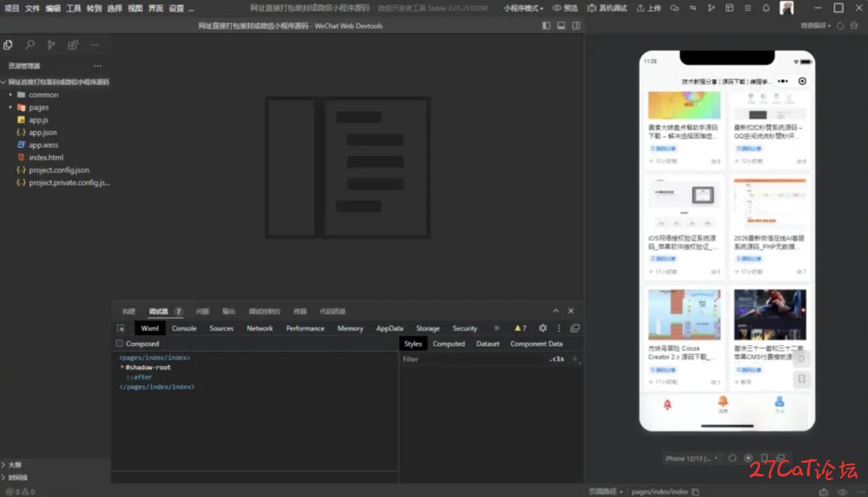This screenshot has height=497, width=868.
Task: Toggle the left sidebar layout icon
Action: coord(546,25)
